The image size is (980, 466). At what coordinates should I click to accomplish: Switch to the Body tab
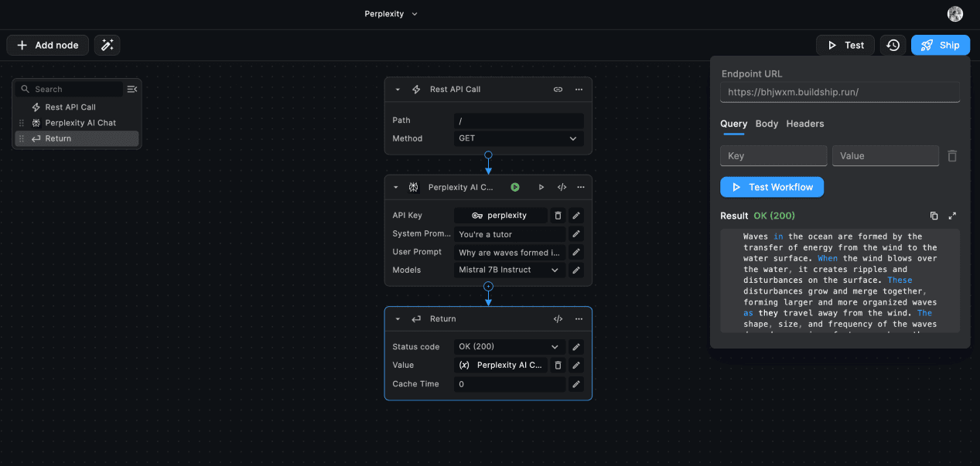click(767, 124)
